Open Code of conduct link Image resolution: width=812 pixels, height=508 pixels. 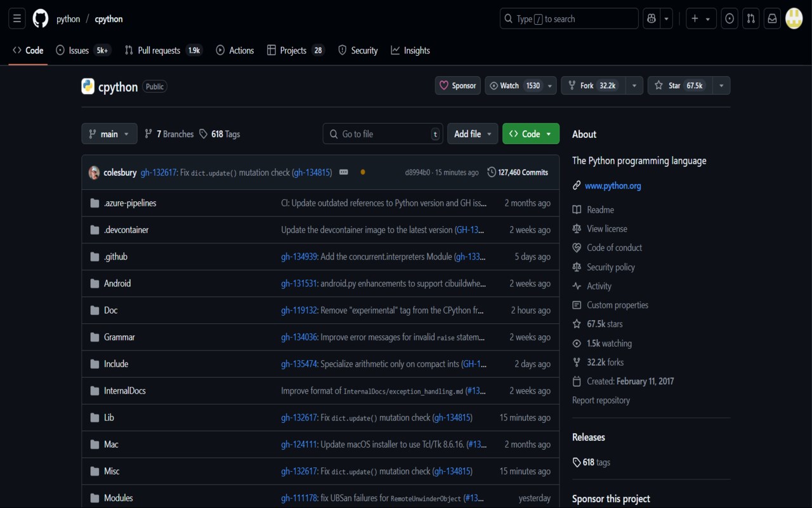pyautogui.click(x=614, y=248)
